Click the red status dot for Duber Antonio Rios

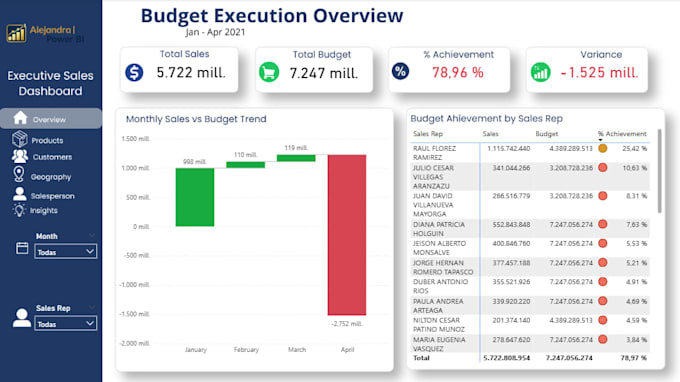[602, 281]
